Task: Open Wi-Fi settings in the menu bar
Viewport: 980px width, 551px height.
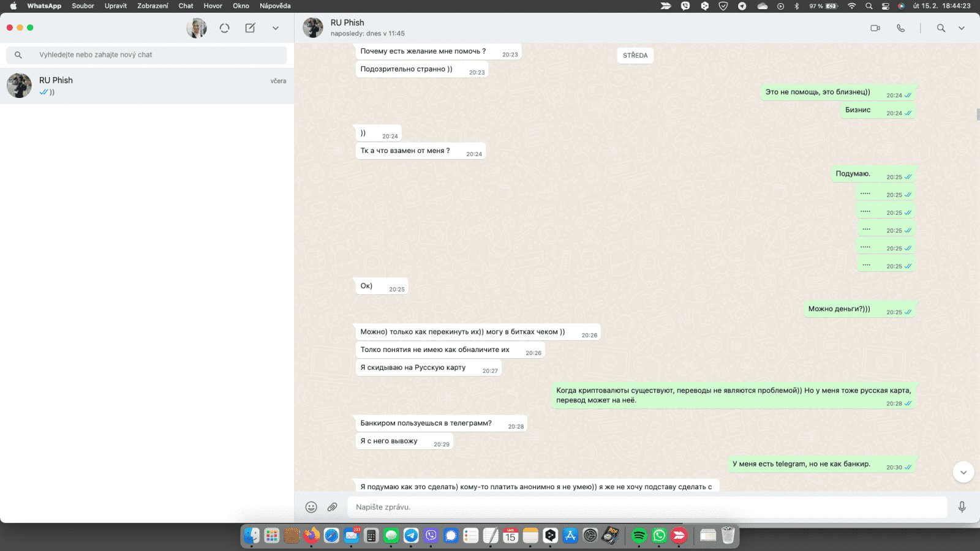Action: click(x=851, y=6)
